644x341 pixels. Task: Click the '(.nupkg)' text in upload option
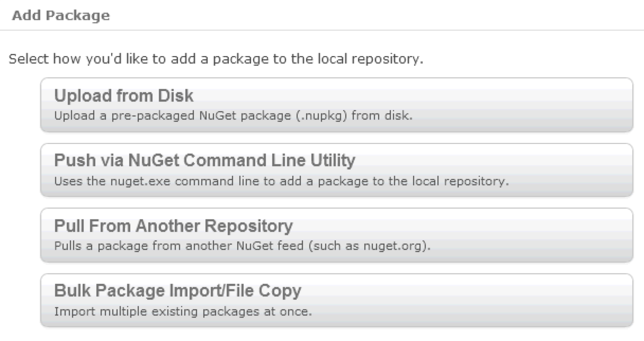pyautogui.click(x=321, y=115)
